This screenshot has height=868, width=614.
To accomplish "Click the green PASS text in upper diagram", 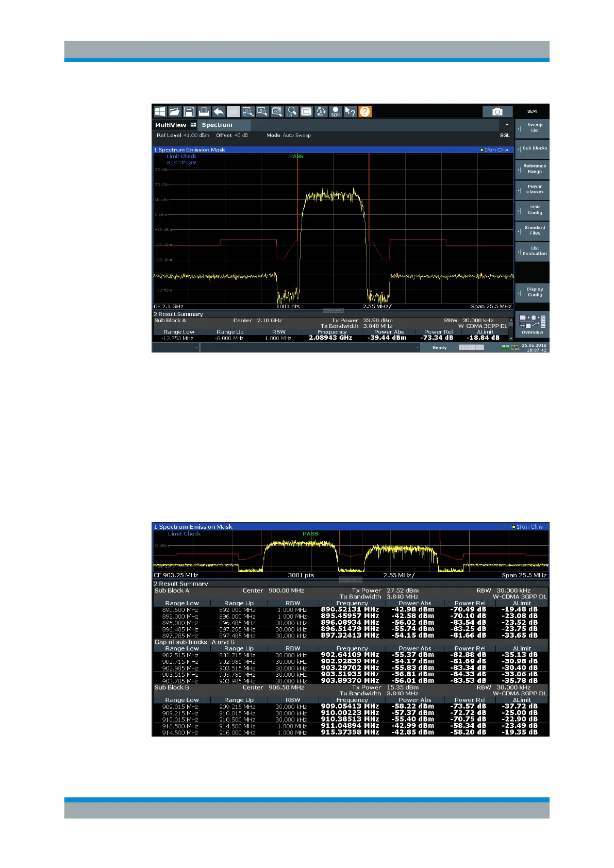I will [x=296, y=156].
